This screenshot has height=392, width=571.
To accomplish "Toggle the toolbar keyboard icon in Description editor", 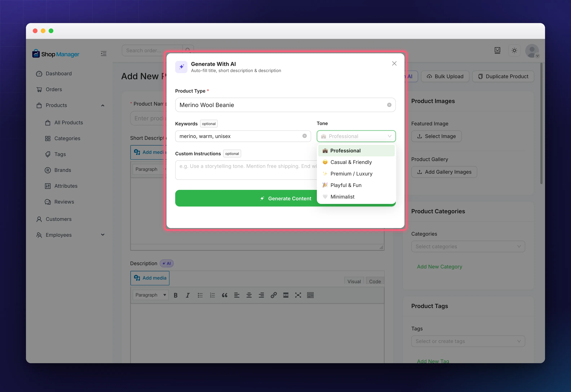I will [310, 295].
